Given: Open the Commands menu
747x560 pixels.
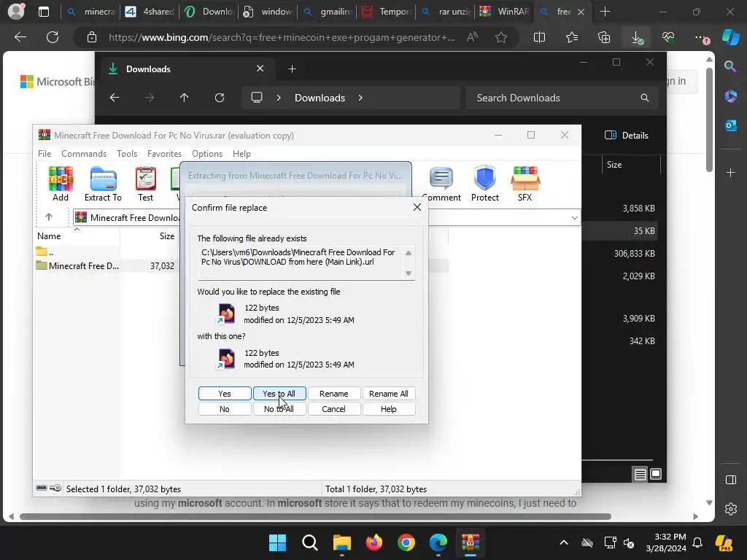Looking at the screenshot, I should (x=84, y=154).
